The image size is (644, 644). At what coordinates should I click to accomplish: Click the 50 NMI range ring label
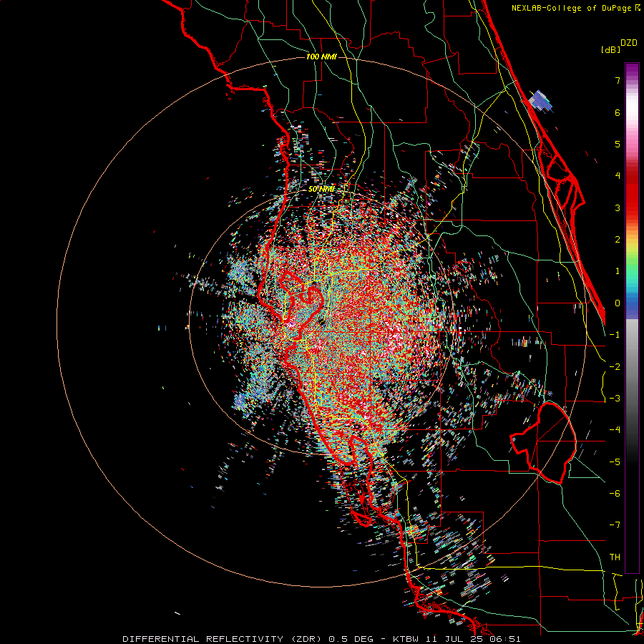321,189
